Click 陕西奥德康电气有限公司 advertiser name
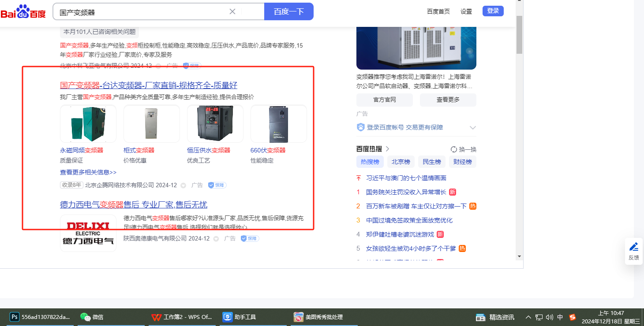The image size is (644, 326). pyautogui.click(x=155, y=238)
